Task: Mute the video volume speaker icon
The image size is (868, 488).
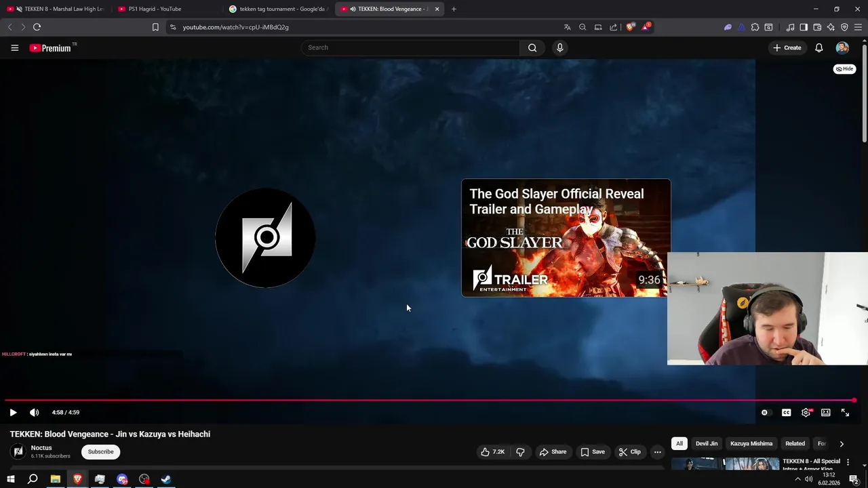Action: click(x=34, y=412)
